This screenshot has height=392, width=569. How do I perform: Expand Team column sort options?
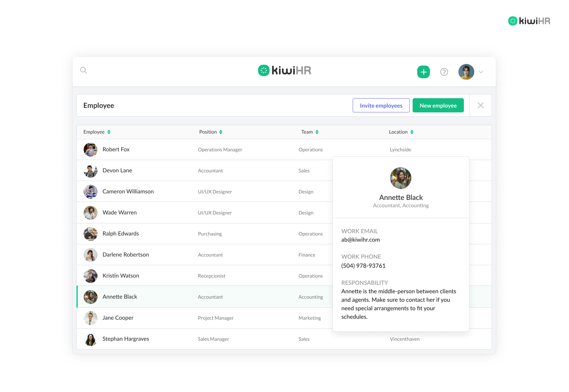(x=317, y=132)
